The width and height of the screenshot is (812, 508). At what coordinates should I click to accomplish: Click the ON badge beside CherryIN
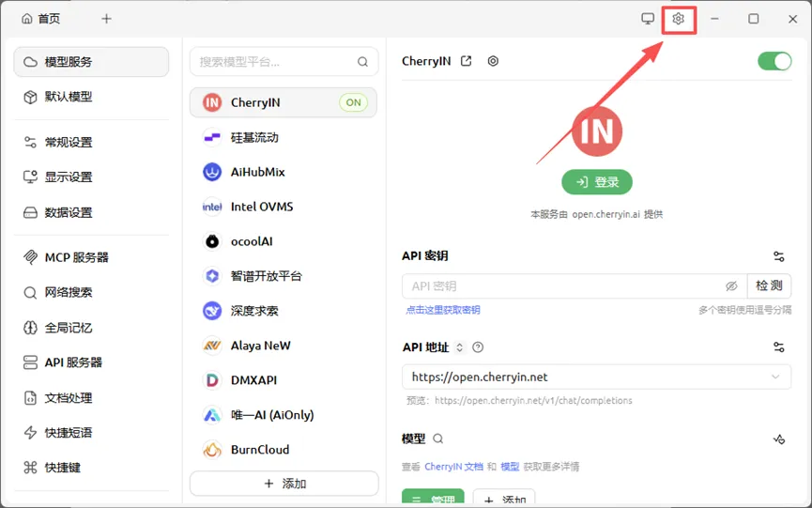[354, 102]
